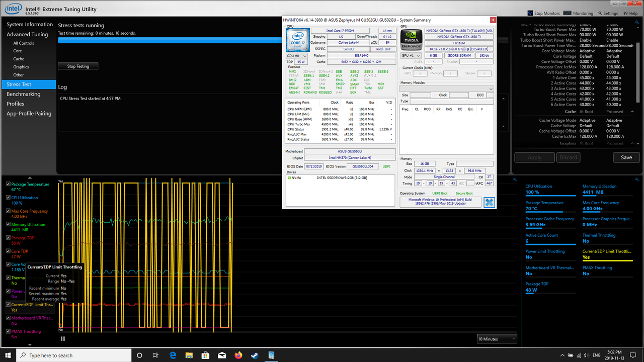Open the CPU #0 selector in HWiNFO
The width and height of the screenshot is (644, 362).
[297, 56]
